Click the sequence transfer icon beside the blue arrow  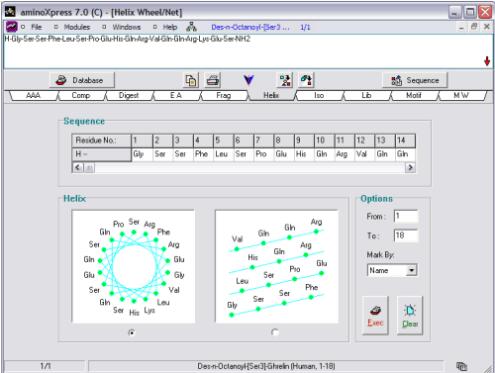(x=285, y=80)
